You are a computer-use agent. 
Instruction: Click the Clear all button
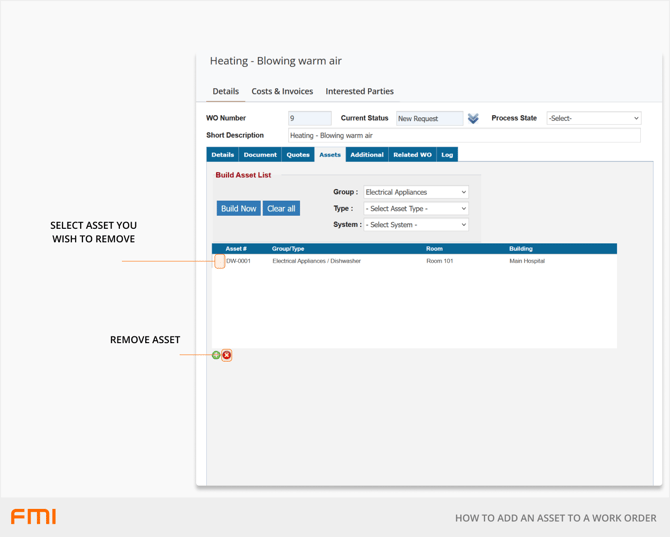[x=281, y=208]
